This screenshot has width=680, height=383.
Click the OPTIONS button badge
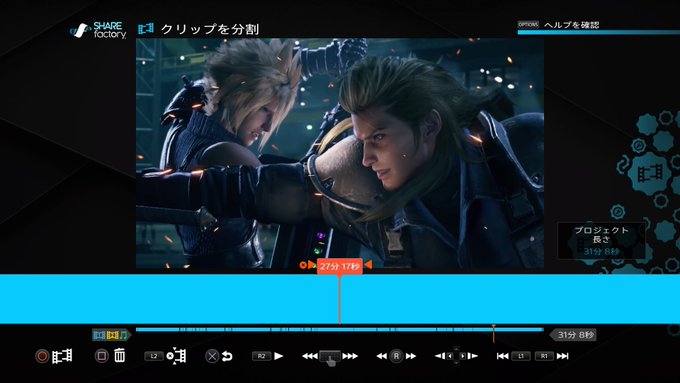(x=528, y=25)
